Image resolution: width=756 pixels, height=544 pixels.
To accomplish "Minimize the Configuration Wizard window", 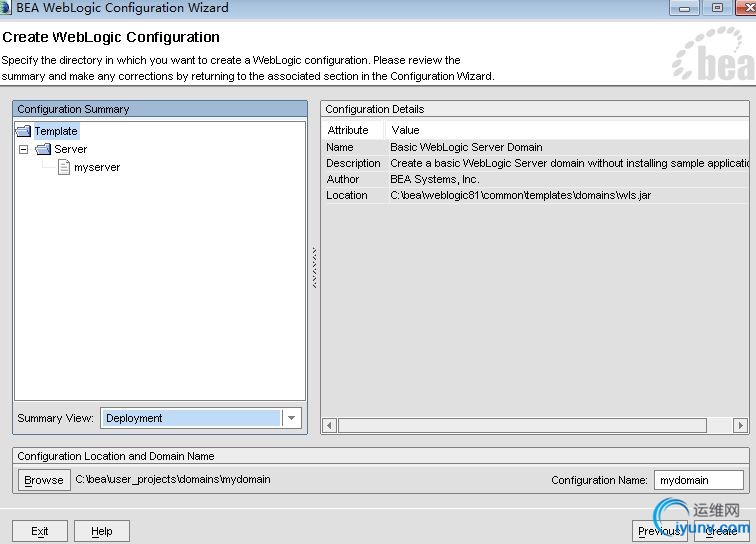I will click(684, 8).
